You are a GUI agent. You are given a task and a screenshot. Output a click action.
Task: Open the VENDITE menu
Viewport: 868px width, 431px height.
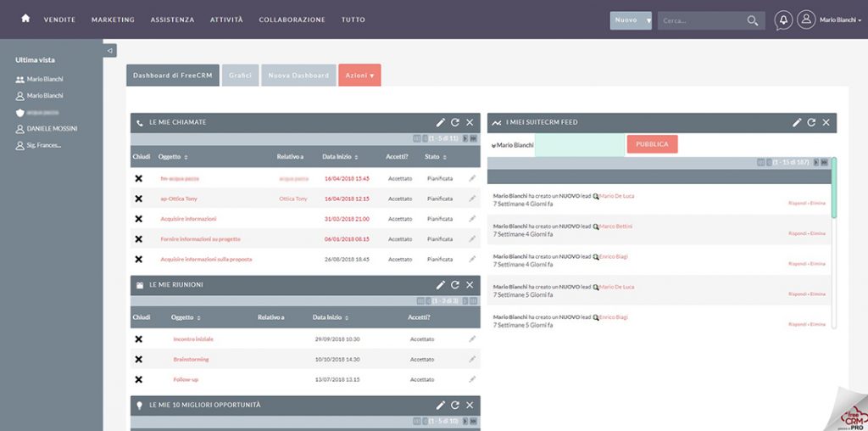tap(60, 20)
